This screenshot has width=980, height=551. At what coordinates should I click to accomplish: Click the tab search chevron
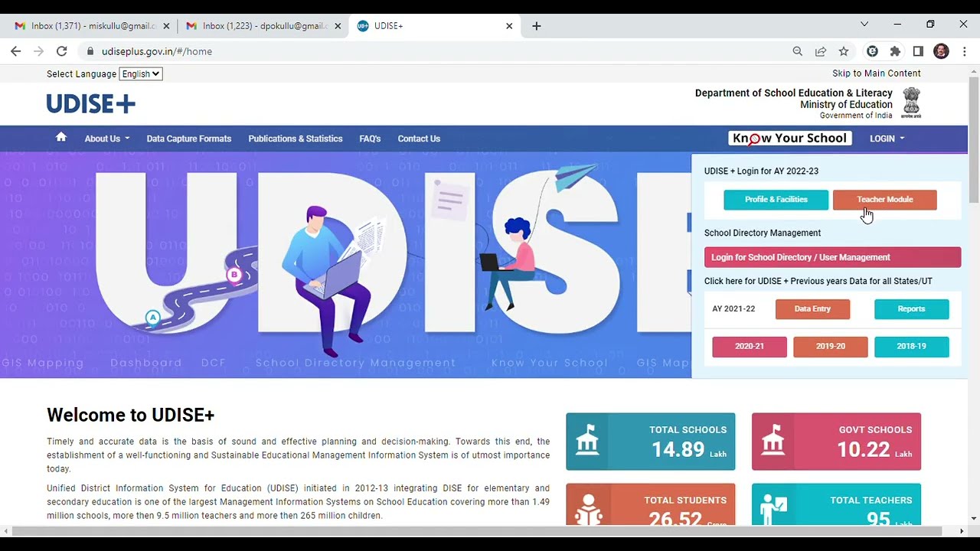pyautogui.click(x=864, y=24)
